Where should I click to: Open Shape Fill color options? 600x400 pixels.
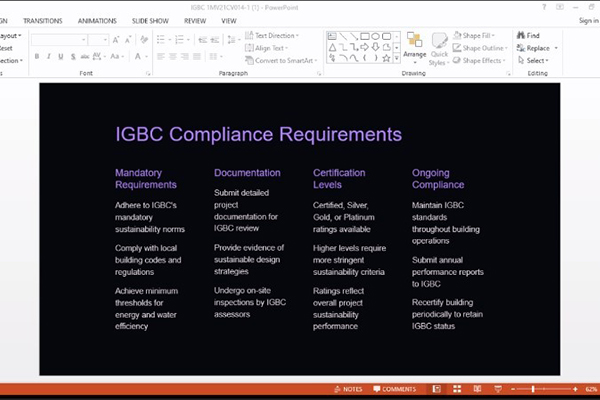tap(474, 36)
